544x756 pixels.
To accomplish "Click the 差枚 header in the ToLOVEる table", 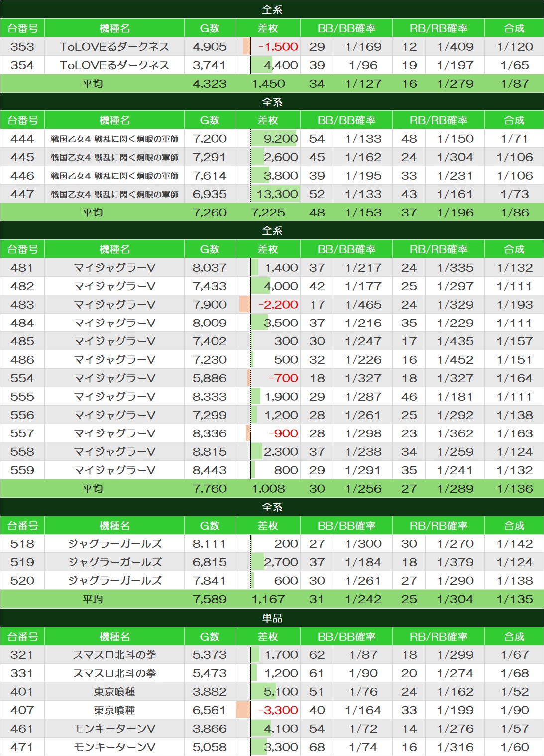I will pos(268,28).
